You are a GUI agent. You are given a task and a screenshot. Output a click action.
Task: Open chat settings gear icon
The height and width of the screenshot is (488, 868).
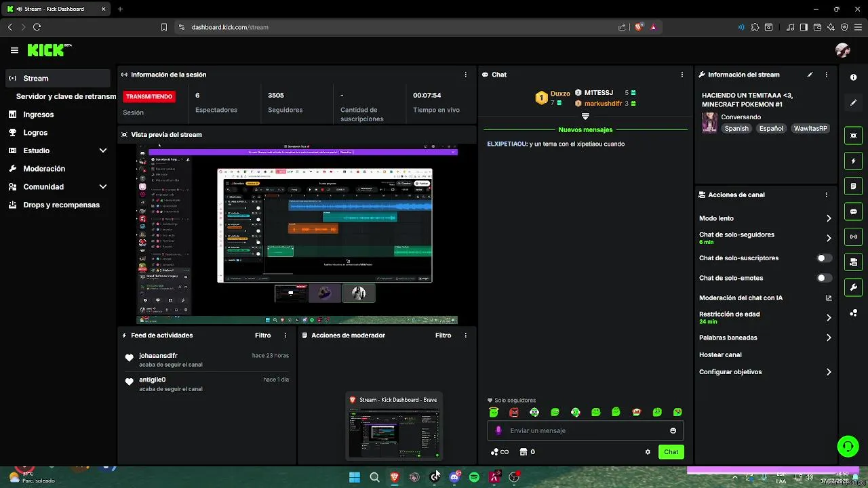[648, 452]
